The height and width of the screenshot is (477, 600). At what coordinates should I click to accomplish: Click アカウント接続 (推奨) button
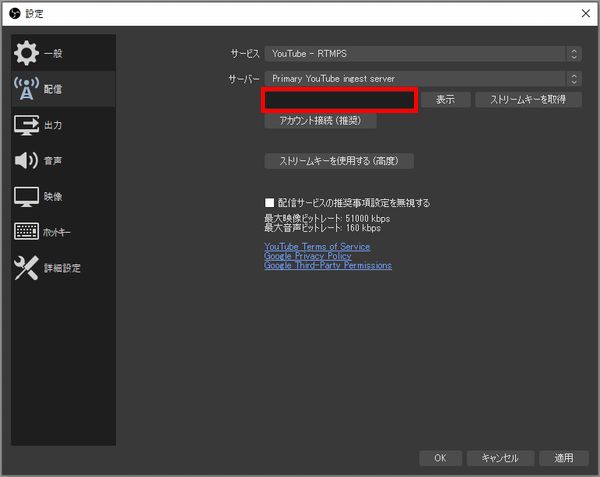pos(320,121)
